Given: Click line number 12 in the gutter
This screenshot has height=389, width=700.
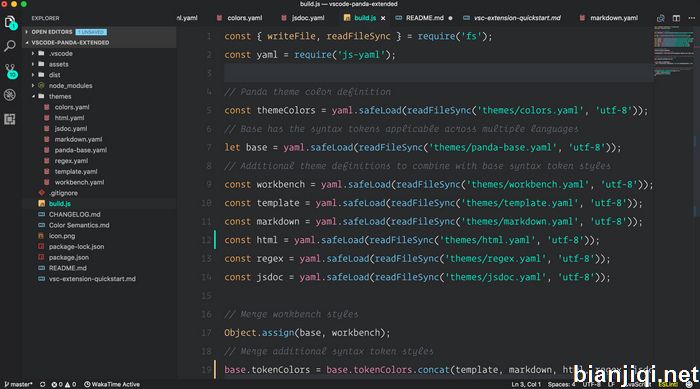Looking at the screenshot, I should click(x=206, y=240).
